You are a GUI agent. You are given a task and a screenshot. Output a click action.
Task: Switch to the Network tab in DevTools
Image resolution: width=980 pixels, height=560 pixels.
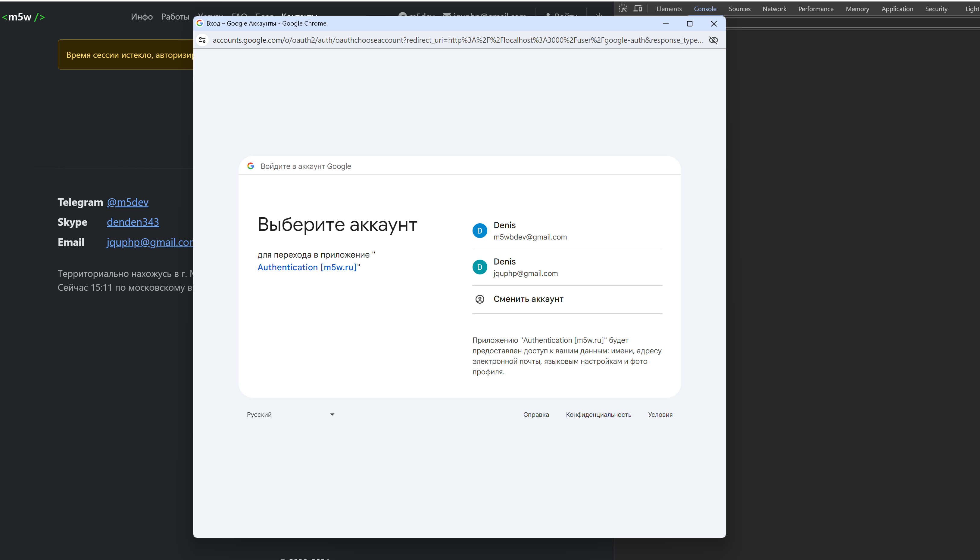point(774,8)
